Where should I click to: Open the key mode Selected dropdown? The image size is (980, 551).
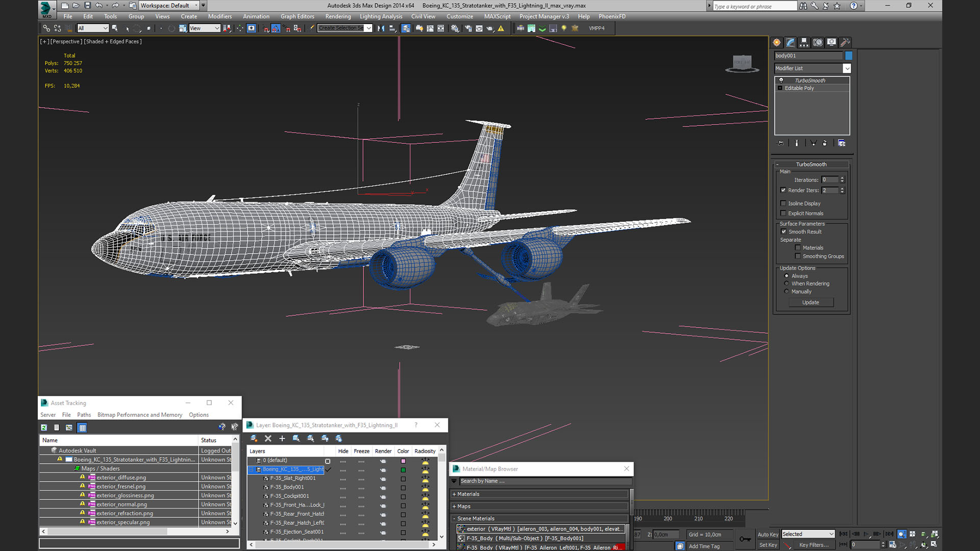tap(808, 534)
